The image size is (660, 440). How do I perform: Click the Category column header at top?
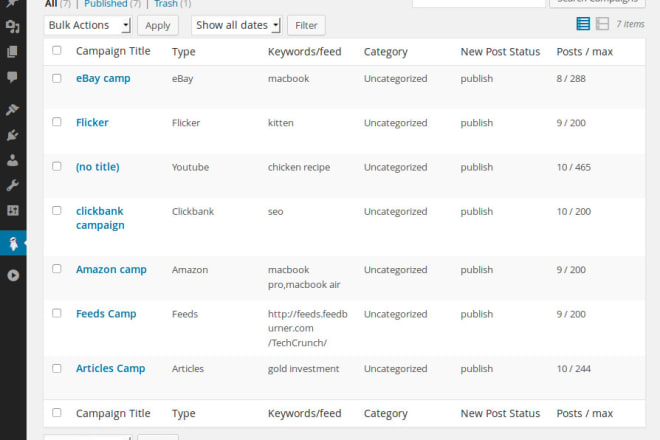pyautogui.click(x=386, y=52)
